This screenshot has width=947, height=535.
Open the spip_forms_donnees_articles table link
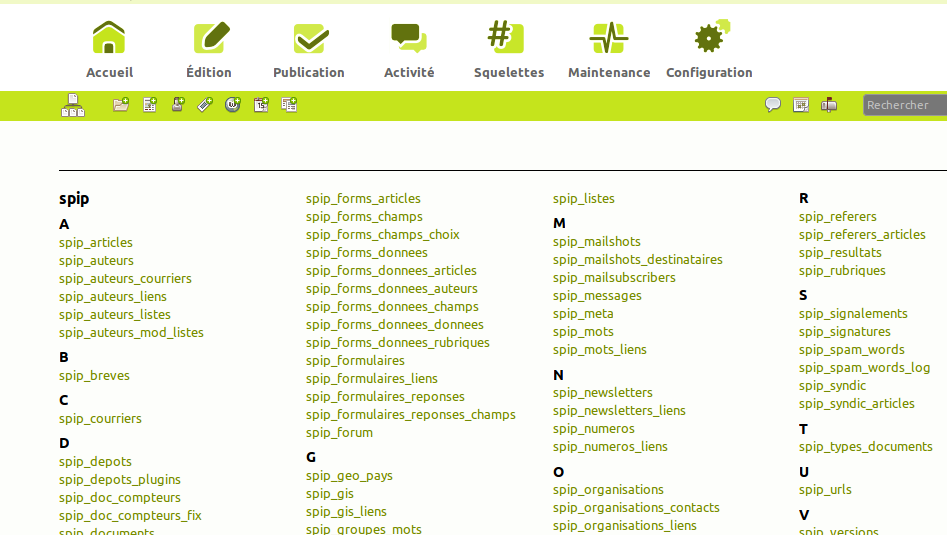[391, 271]
